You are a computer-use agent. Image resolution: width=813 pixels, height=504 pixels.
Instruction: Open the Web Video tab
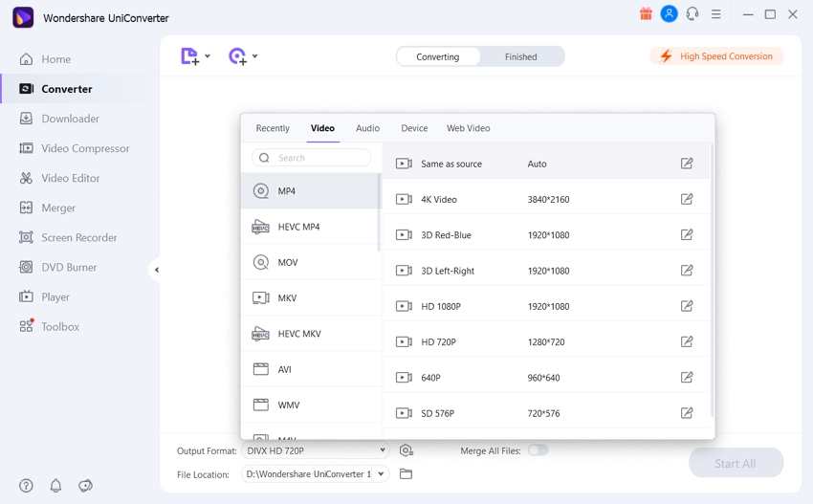pyautogui.click(x=468, y=128)
